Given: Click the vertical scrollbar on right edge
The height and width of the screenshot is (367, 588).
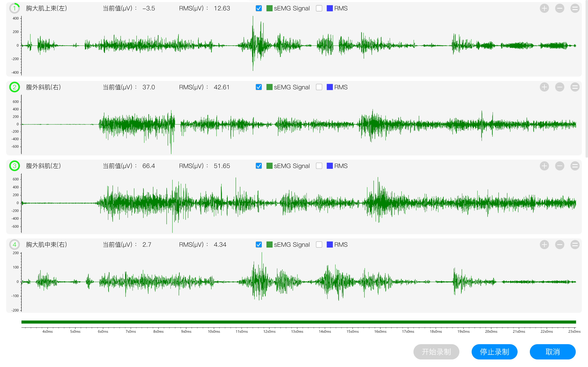Looking at the screenshot, I should click(x=586, y=79).
